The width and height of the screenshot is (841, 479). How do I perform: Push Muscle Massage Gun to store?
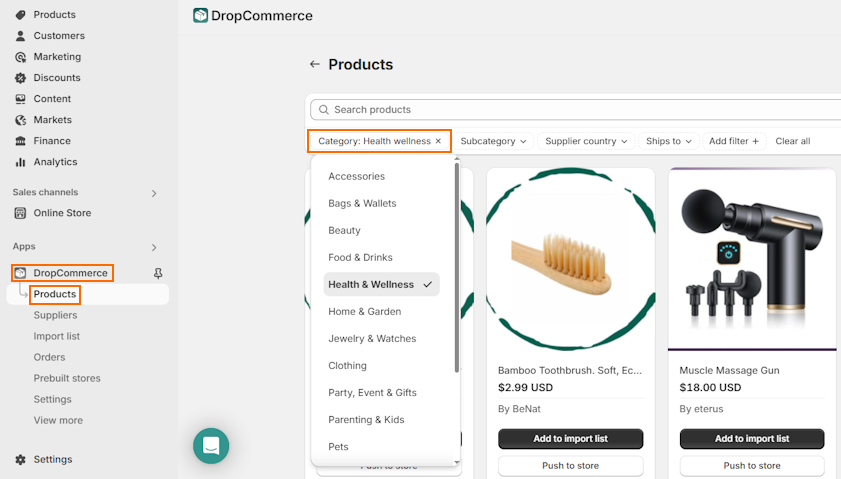[x=751, y=466]
